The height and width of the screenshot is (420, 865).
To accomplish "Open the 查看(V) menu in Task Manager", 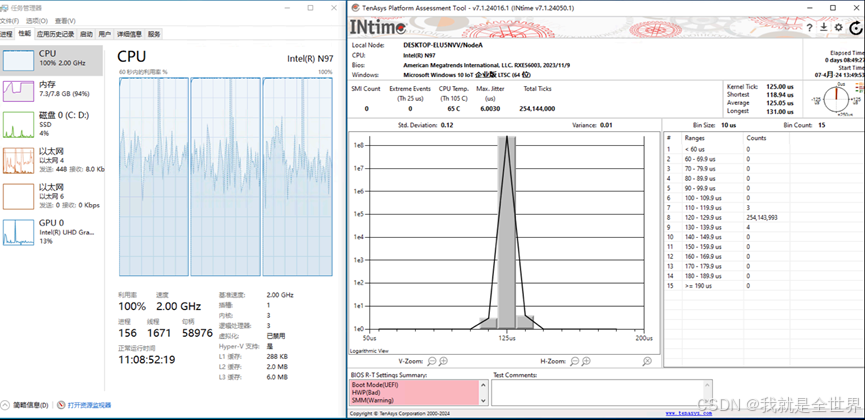I will [65, 21].
